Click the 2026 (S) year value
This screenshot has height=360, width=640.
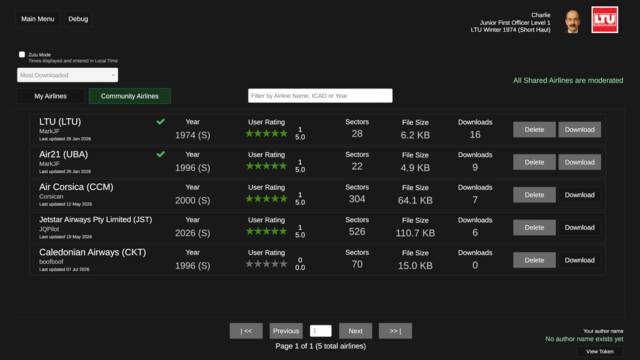193,233
